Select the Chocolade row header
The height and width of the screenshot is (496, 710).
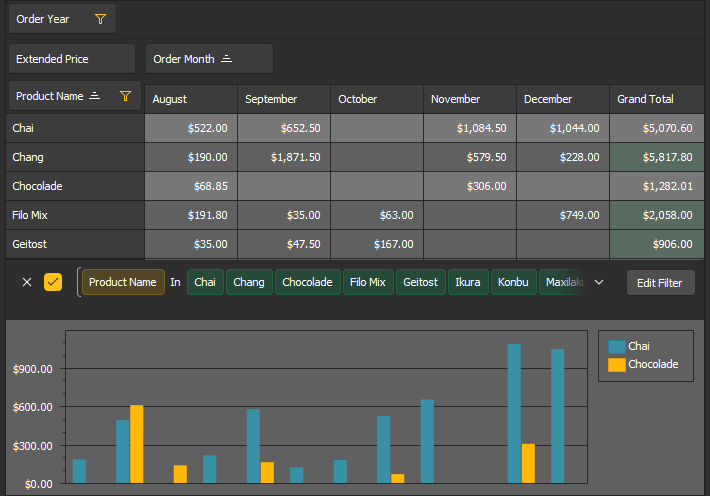(x=75, y=186)
